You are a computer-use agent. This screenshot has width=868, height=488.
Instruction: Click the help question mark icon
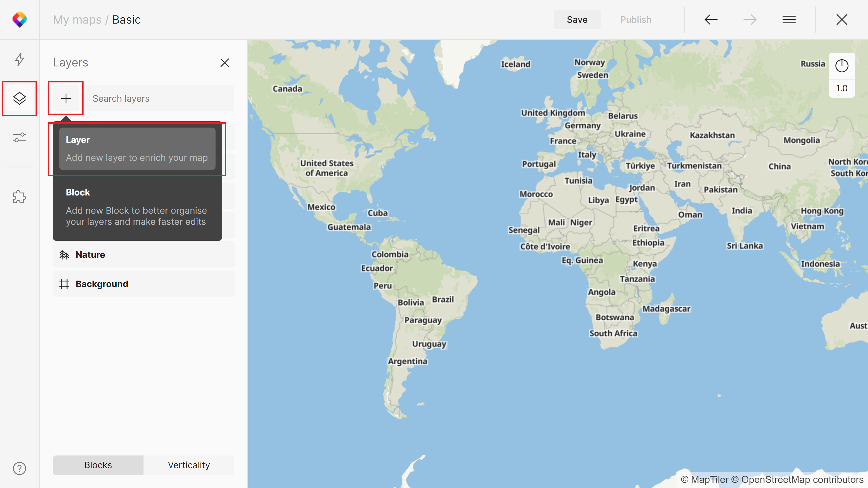(20, 468)
